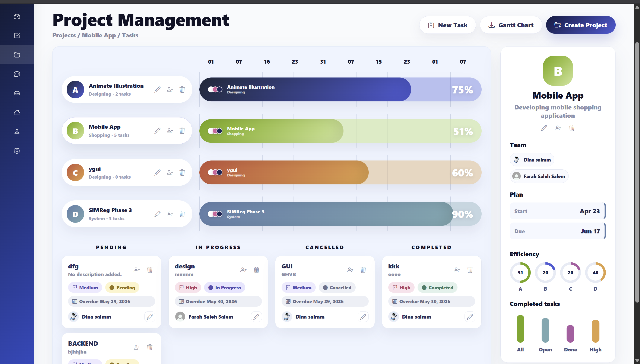Click efficiency ring D showing 40
Viewport: 640px width, 364px height.
click(x=595, y=273)
